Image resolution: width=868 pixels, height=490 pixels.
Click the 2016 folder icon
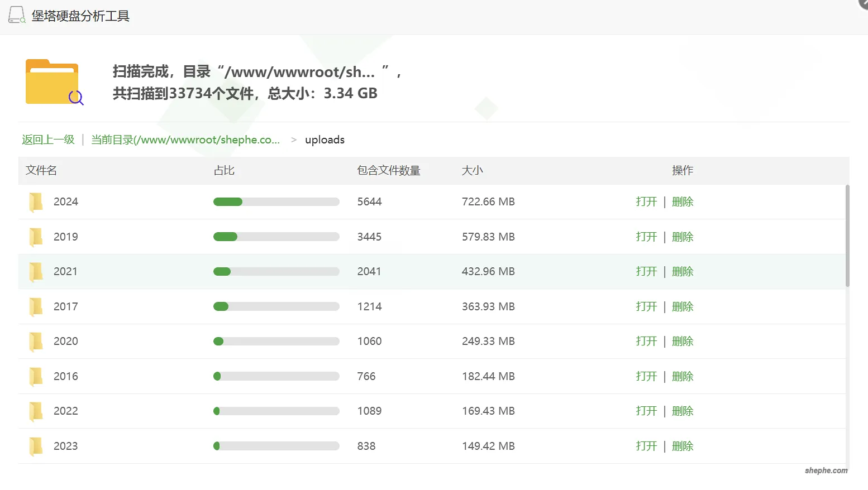pyautogui.click(x=36, y=376)
